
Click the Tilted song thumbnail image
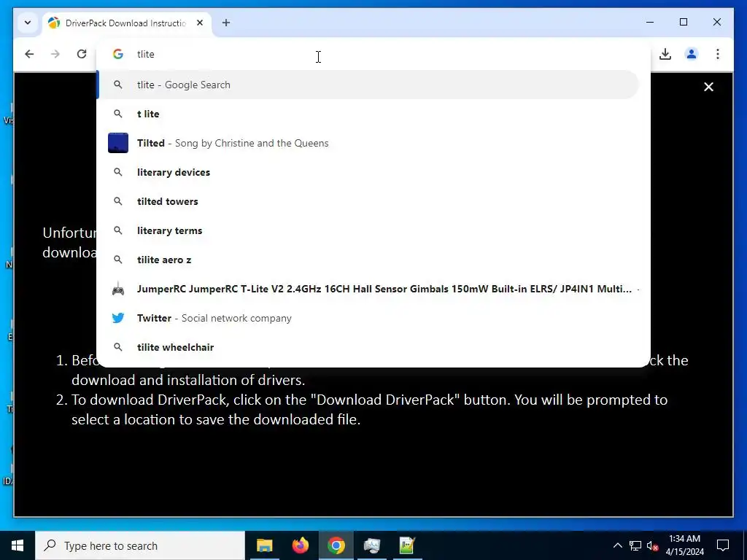pyautogui.click(x=118, y=143)
